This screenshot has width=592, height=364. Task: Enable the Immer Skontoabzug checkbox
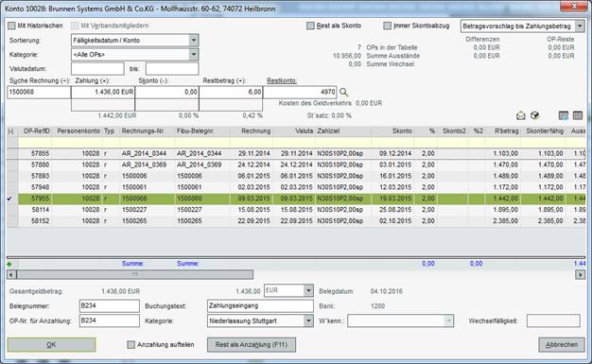(388, 26)
